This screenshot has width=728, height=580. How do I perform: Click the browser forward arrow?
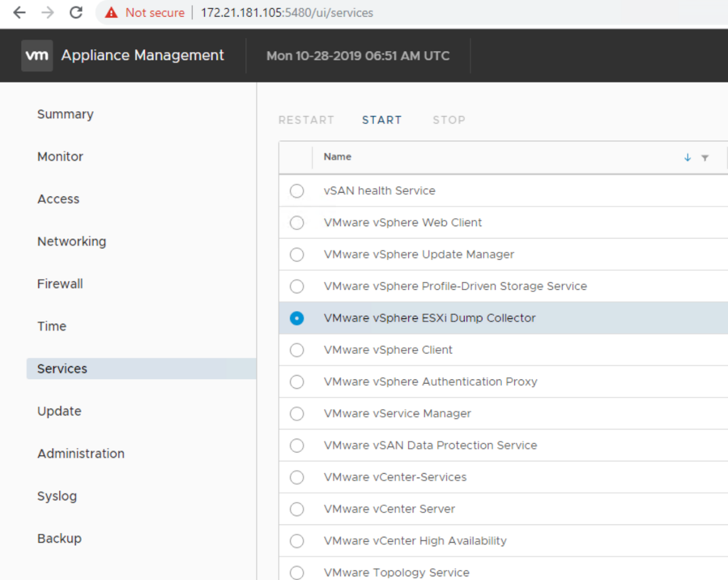pos(48,13)
